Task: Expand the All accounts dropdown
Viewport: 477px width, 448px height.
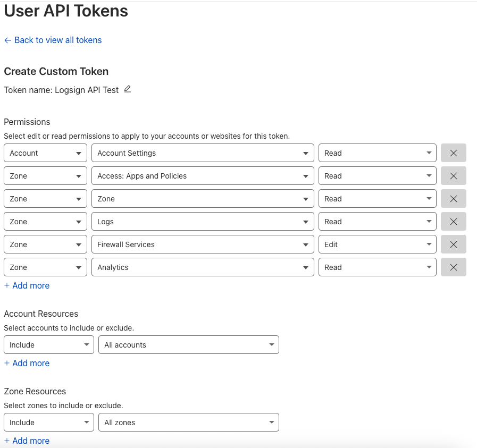Action: (189, 345)
